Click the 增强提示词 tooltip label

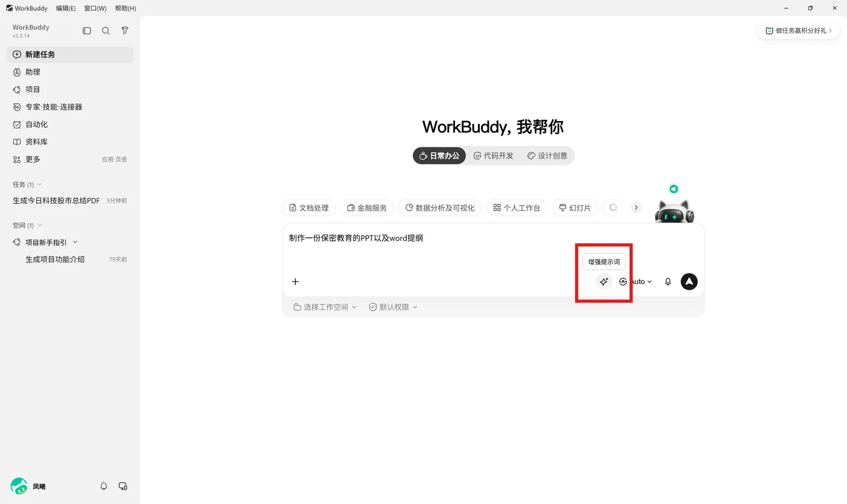tap(604, 262)
